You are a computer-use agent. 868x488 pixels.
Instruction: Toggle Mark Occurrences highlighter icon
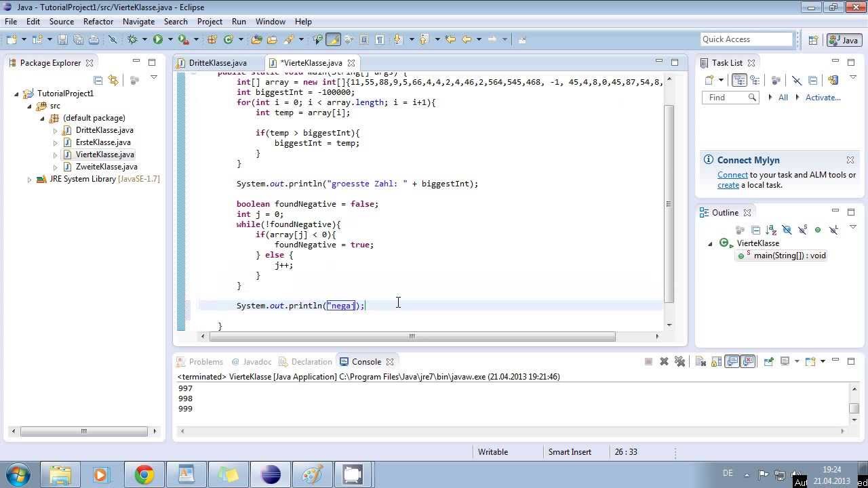[333, 39]
